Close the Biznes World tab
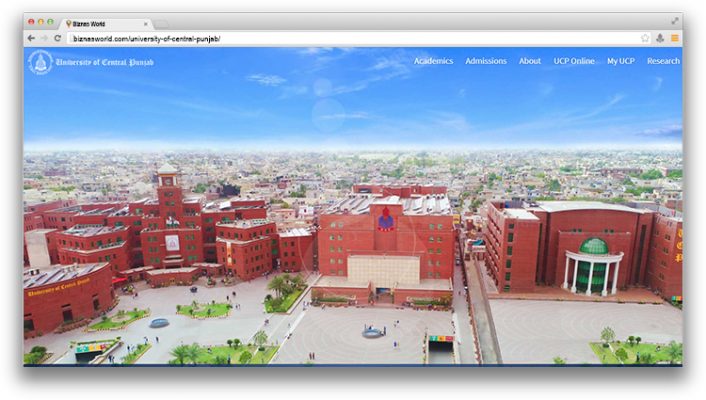The height and width of the screenshot is (400, 706). pyautogui.click(x=145, y=24)
